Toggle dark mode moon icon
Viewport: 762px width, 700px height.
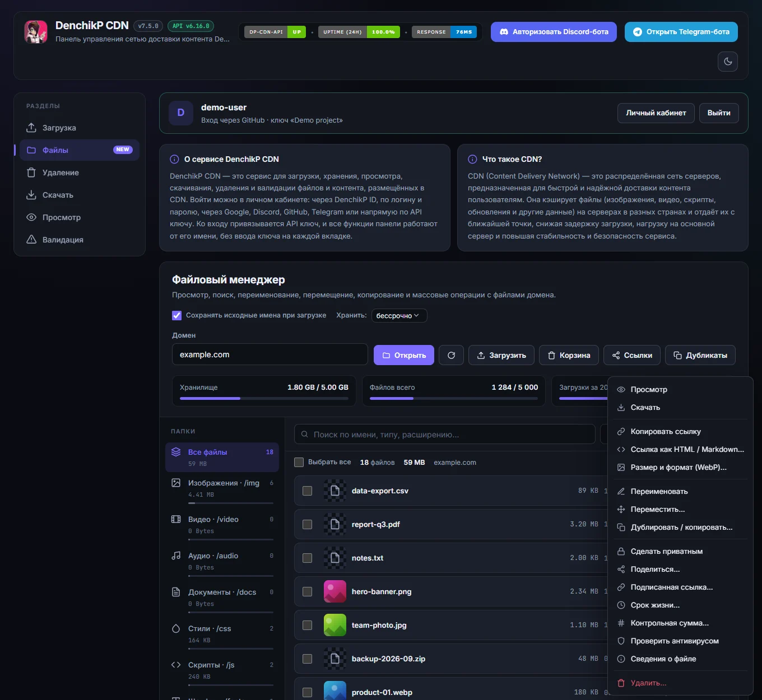click(728, 62)
